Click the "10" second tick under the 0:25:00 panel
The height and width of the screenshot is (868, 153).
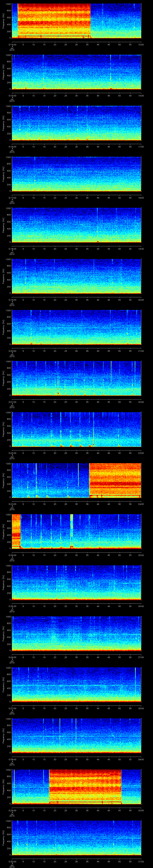[x=34, y=606]
